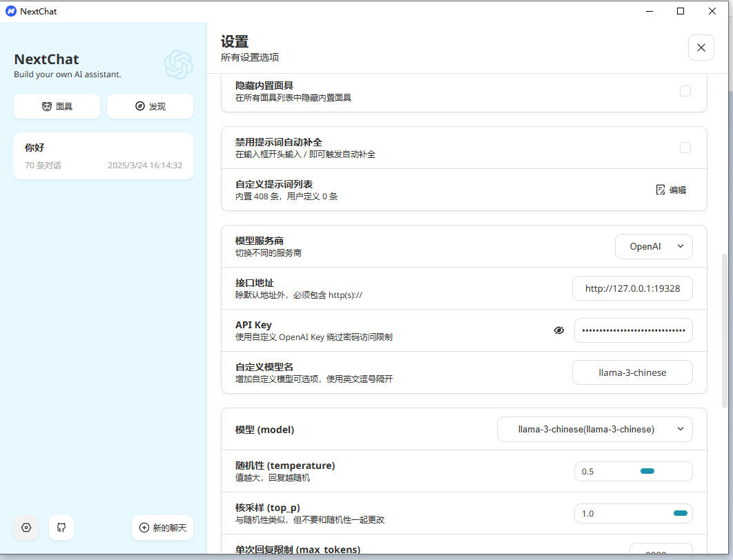This screenshot has height=560, width=733.
Task: Click the settings hexagon icon in sidebar
Action: tap(26, 528)
